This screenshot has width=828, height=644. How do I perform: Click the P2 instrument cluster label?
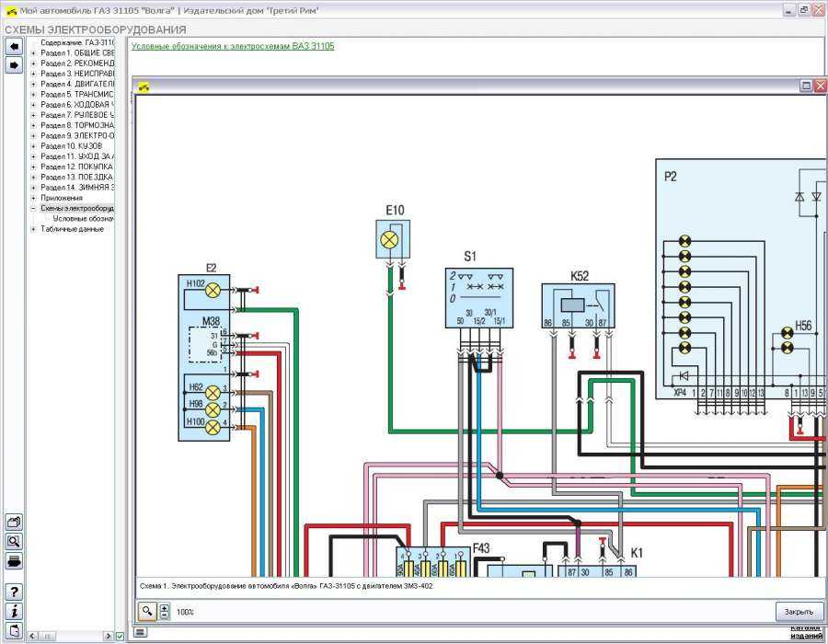click(670, 177)
